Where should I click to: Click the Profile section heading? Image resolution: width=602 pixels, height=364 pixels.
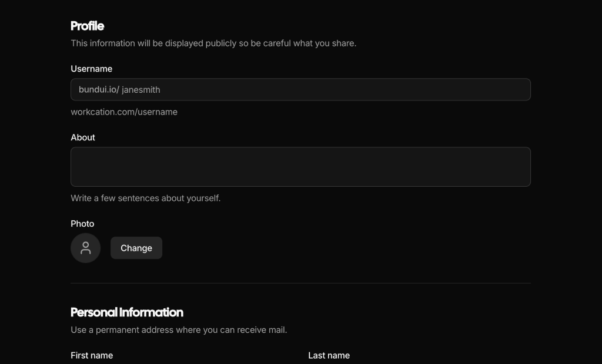[87, 26]
